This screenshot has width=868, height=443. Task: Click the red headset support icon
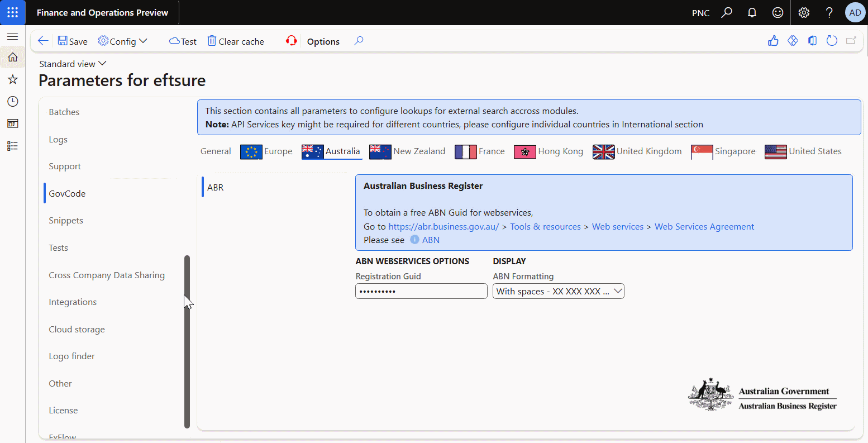tap(291, 41)
